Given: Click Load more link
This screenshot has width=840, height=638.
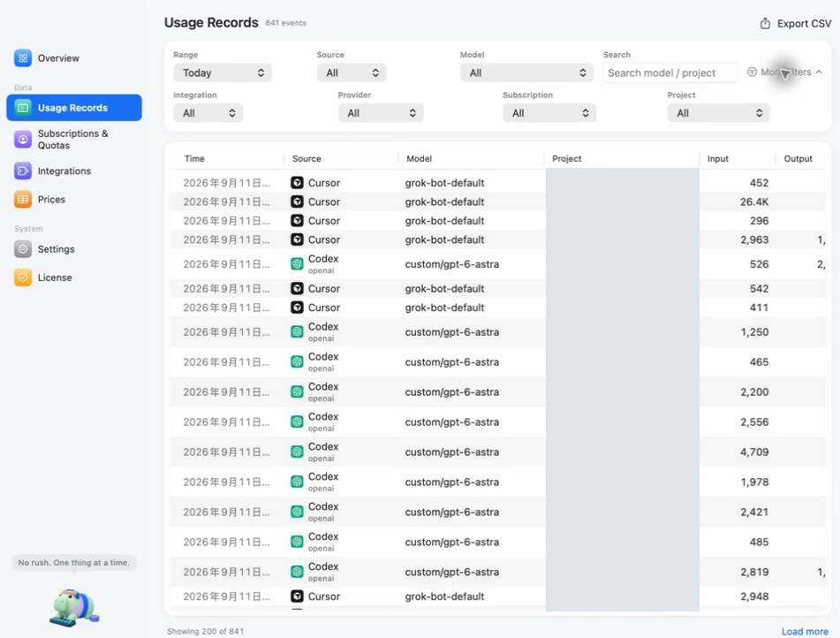Looking at the screenshot, I should 805,632.
